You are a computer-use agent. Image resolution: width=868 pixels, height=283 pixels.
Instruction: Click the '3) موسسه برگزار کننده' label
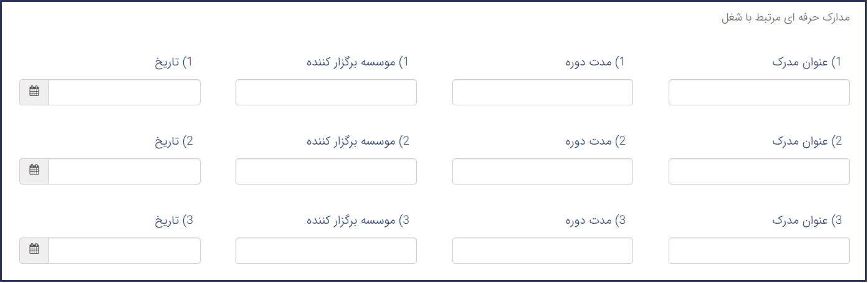click(x=358, y=221)
